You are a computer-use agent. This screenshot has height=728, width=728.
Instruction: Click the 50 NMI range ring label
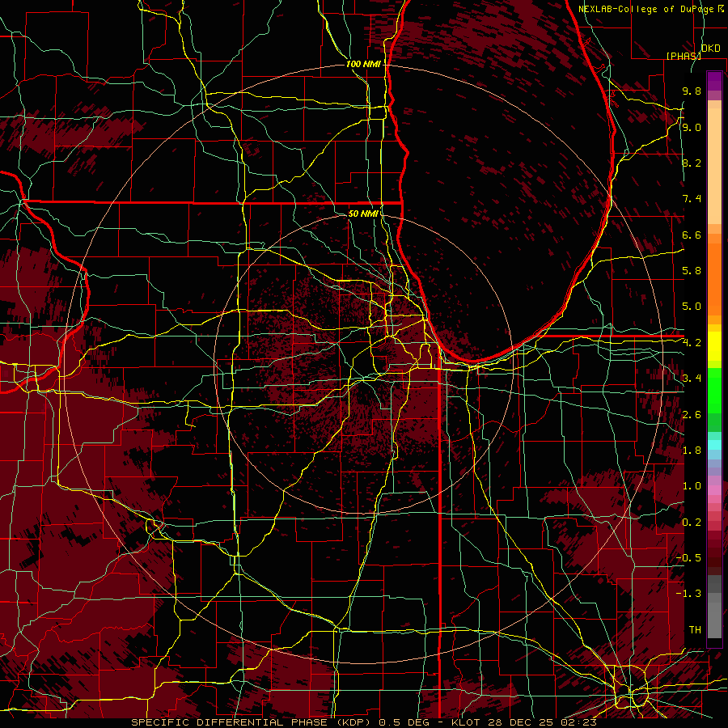(363, 214)
